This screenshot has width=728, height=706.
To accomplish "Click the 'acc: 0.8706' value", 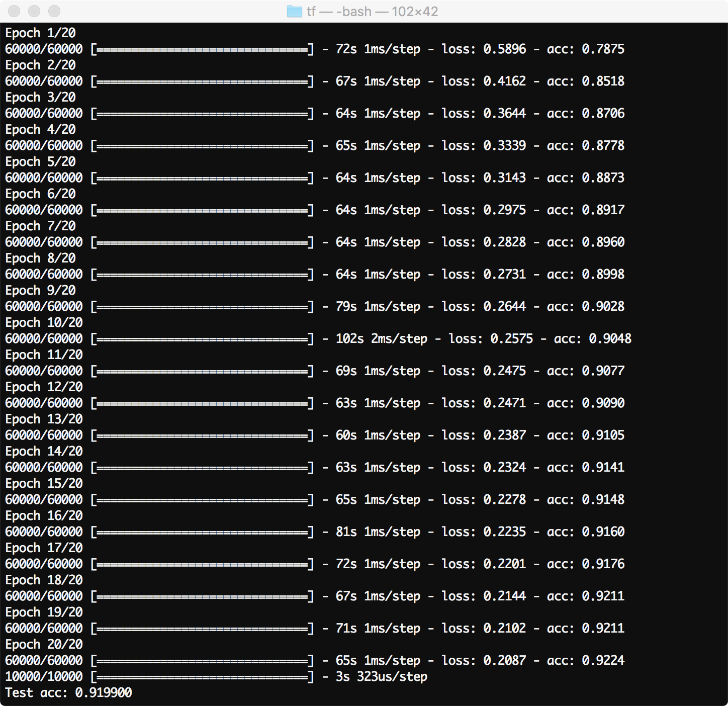I will point(586,114).
